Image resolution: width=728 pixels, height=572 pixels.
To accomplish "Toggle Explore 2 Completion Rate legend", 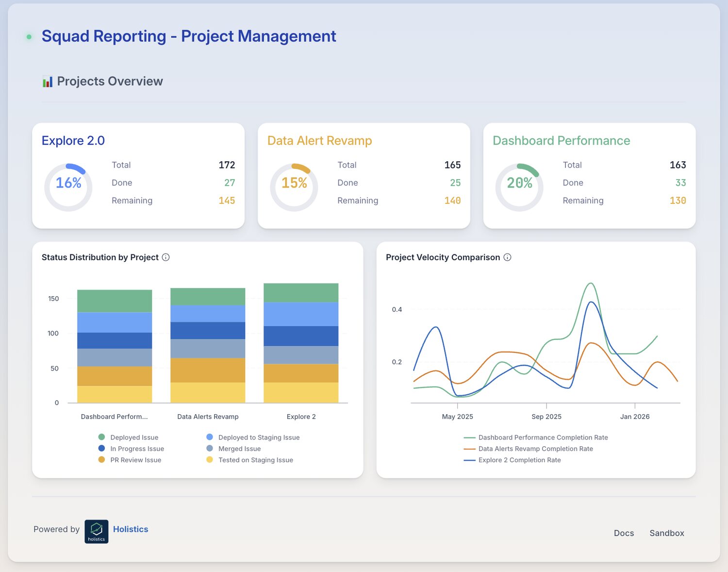I will [512, 460].
